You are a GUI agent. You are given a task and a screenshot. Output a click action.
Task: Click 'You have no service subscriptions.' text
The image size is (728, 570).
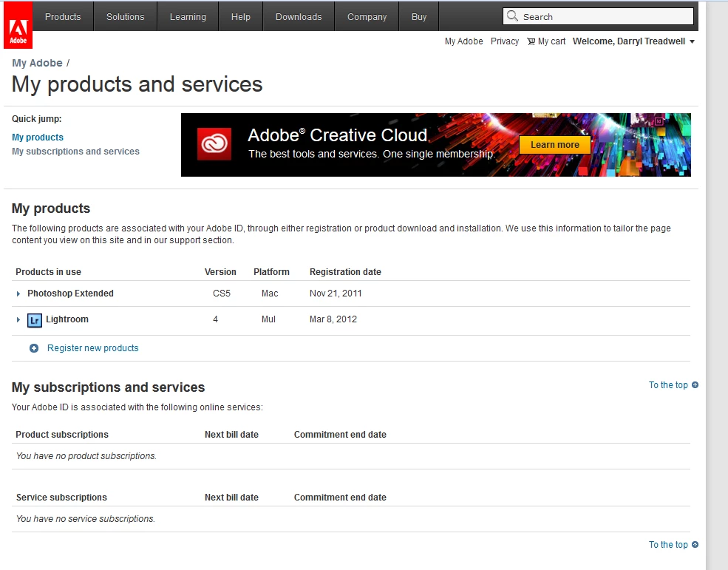coord(86,519)
